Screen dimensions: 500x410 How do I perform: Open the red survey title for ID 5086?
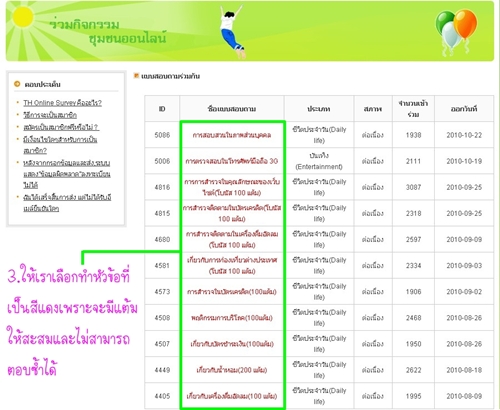pos(232,135)
